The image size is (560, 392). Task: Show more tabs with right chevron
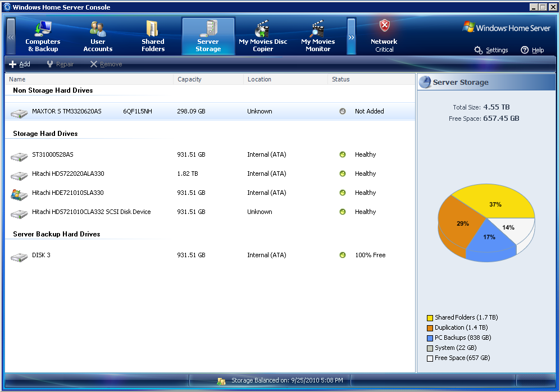click(352, 37)
